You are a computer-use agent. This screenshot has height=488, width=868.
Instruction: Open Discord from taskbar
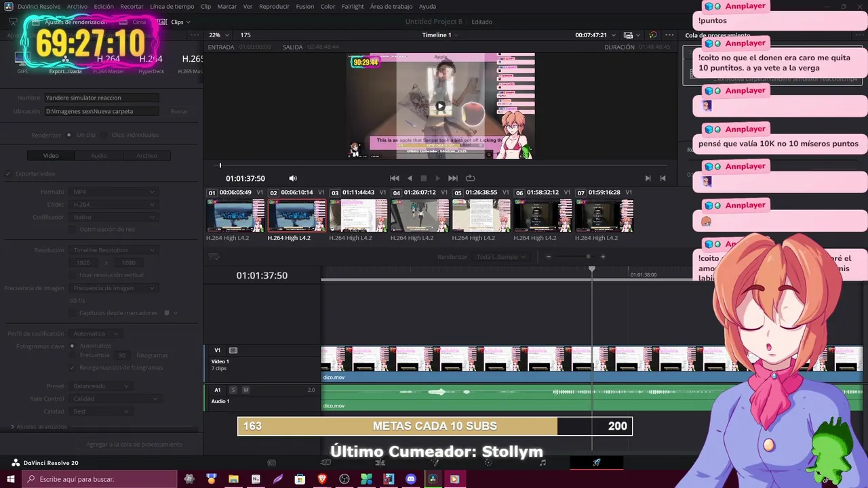pos(410,479)
